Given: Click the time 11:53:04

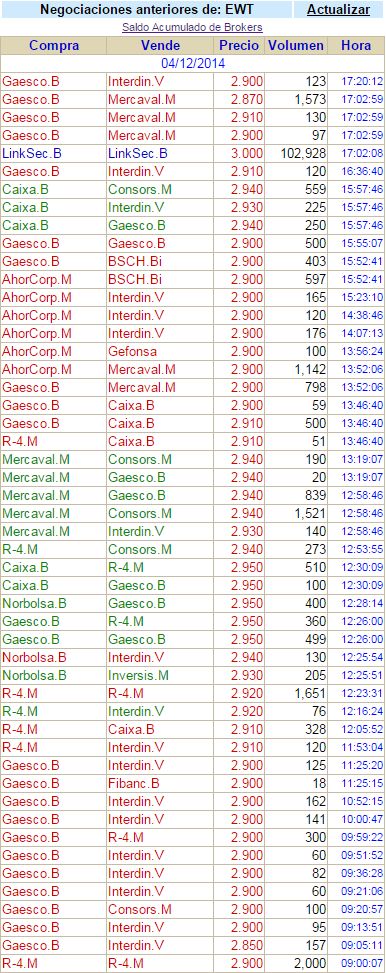Looking at the screenshot, I should click(362, 747).
